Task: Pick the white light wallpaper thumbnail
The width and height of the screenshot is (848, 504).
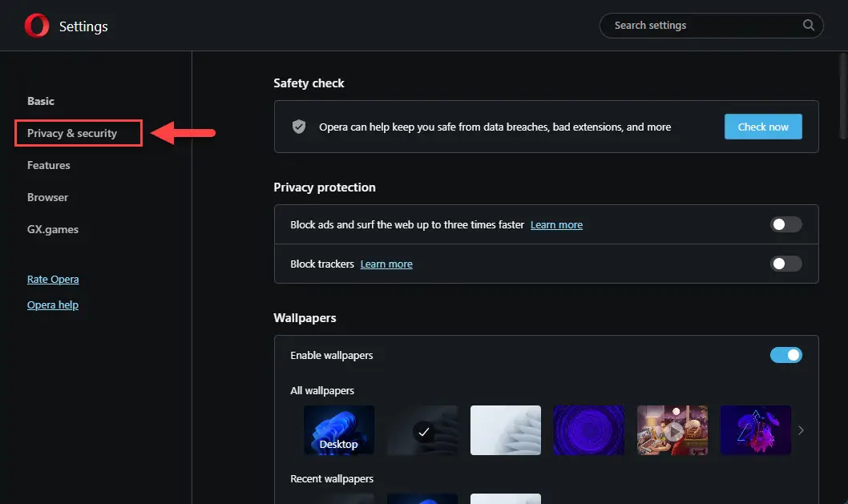Action: click(506, 430)
